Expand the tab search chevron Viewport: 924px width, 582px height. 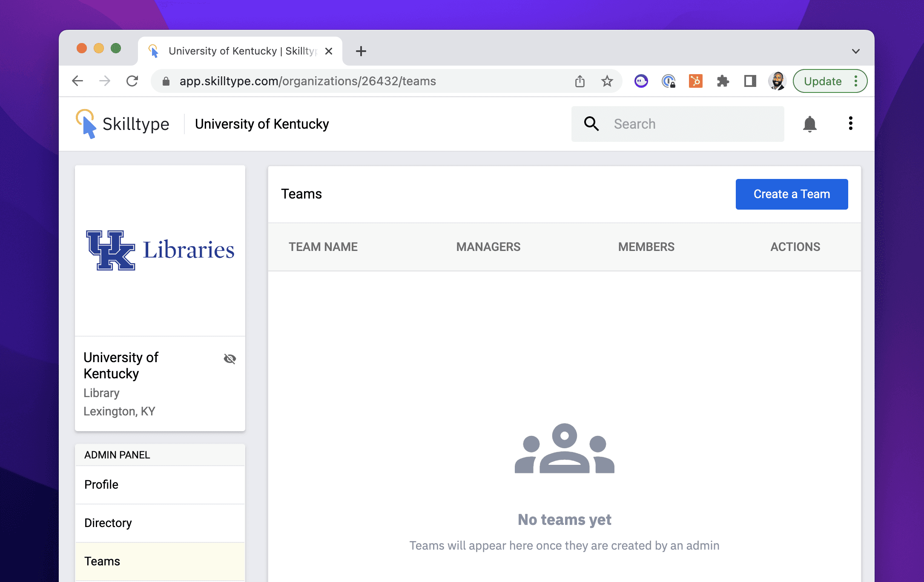pyautogui.click(x=855, y=51)
